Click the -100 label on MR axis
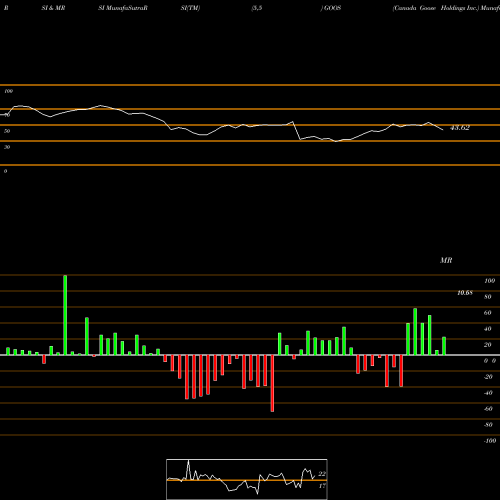 490,441
